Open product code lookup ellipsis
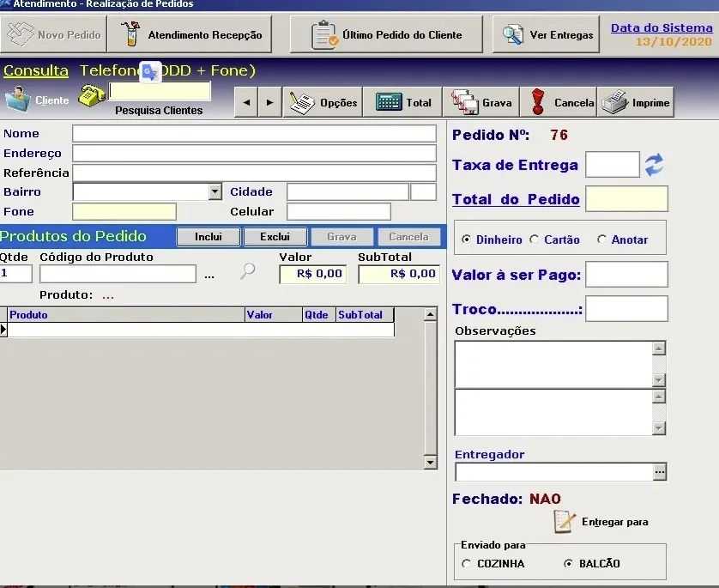 click(209, 276)
